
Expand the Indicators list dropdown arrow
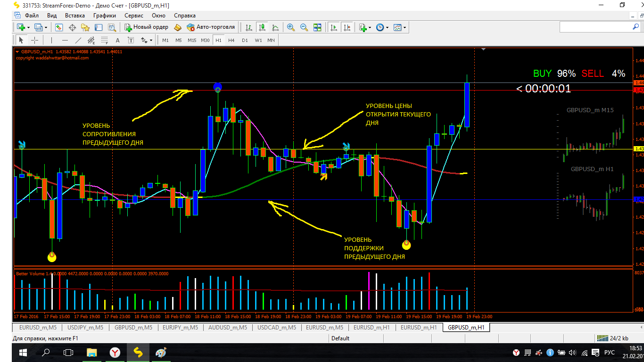tap(370, 27)
